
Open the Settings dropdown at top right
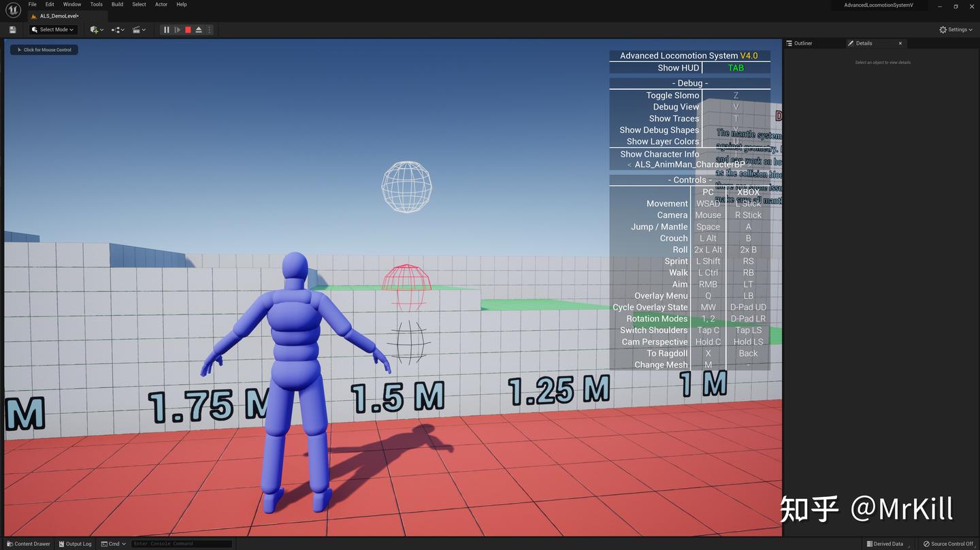tap(955, 29)
